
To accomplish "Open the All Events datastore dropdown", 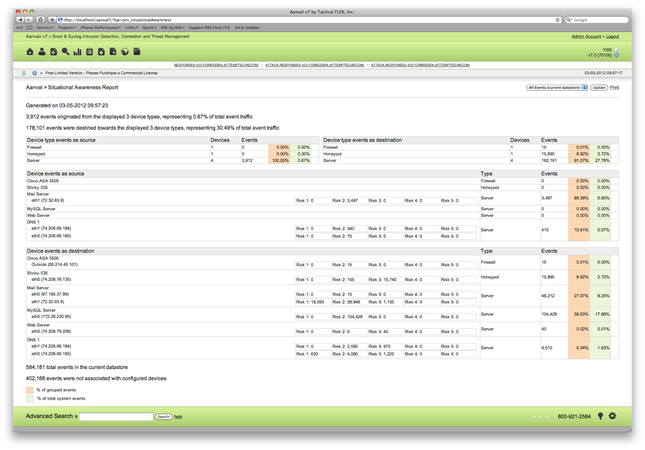I will pyautogui.click(x=556, y=88).
